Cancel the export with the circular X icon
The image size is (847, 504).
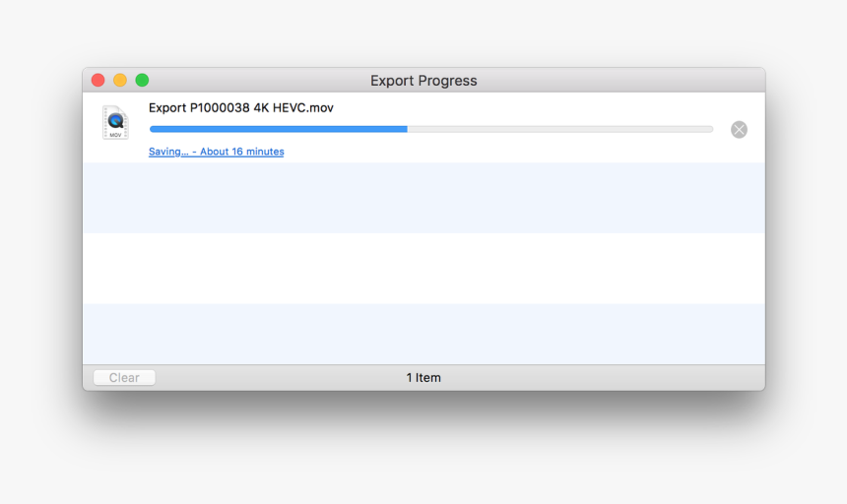[x=739, y=130]
